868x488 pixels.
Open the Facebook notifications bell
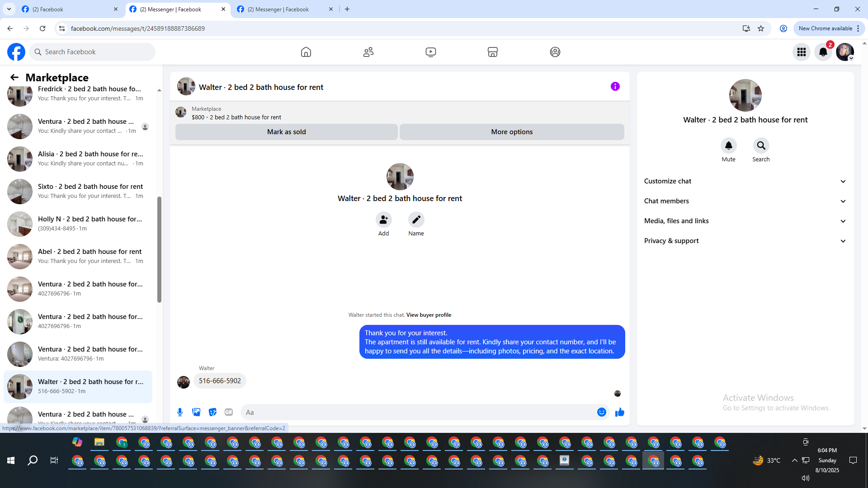(823, 52)
